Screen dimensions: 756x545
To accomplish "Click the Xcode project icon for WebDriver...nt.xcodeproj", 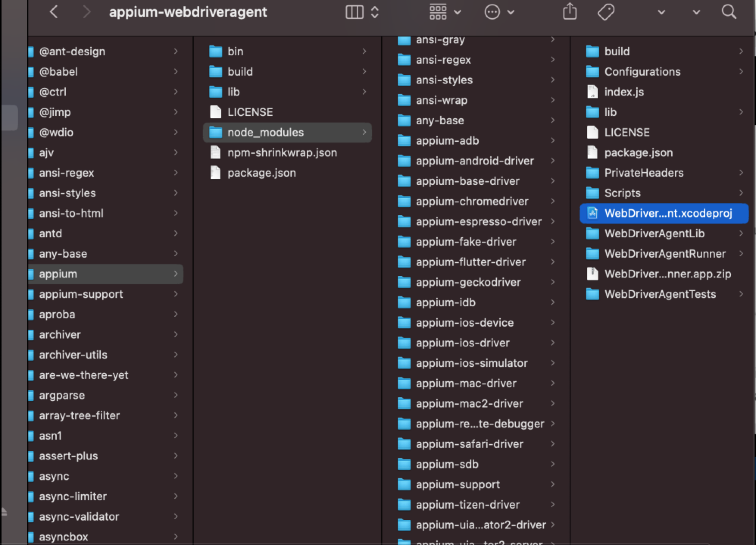I will (592, 213).
